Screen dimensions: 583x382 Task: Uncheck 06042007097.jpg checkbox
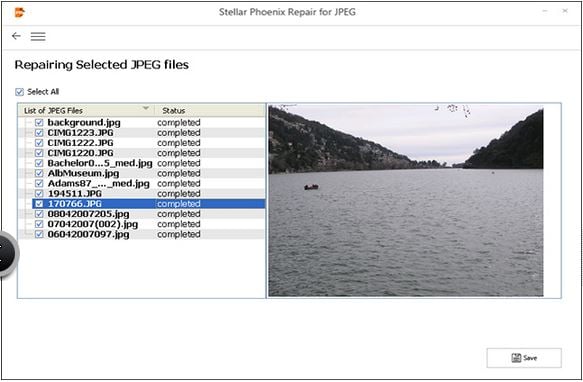(x=39, y=234)
